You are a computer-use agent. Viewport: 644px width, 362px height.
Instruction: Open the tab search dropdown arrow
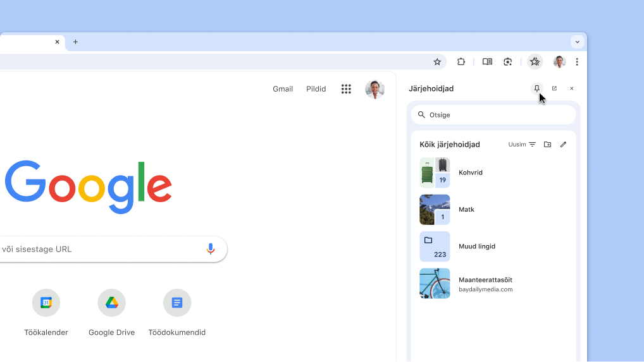pos(577,42)
